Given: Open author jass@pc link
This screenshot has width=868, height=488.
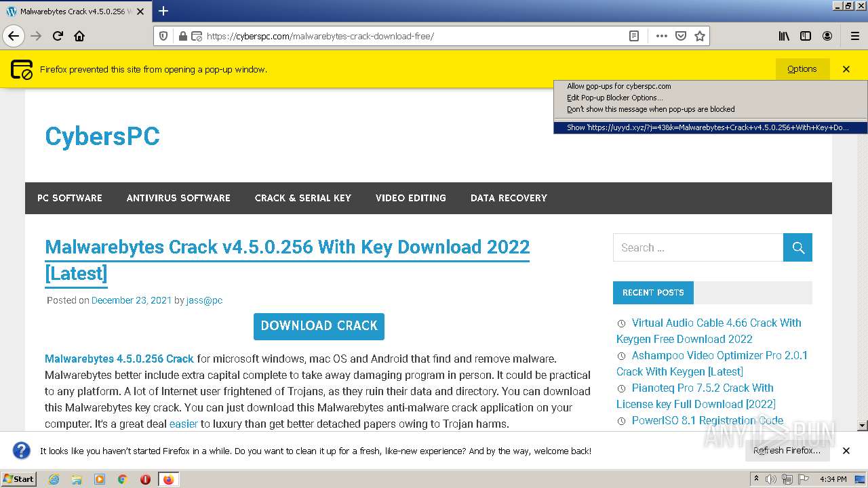Looking at the screenshot, I should (204, 300).
